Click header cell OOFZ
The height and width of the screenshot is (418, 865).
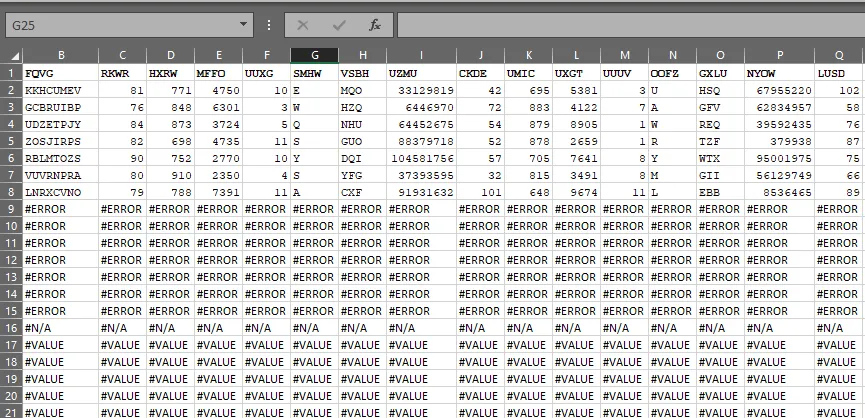pos(672,73)
